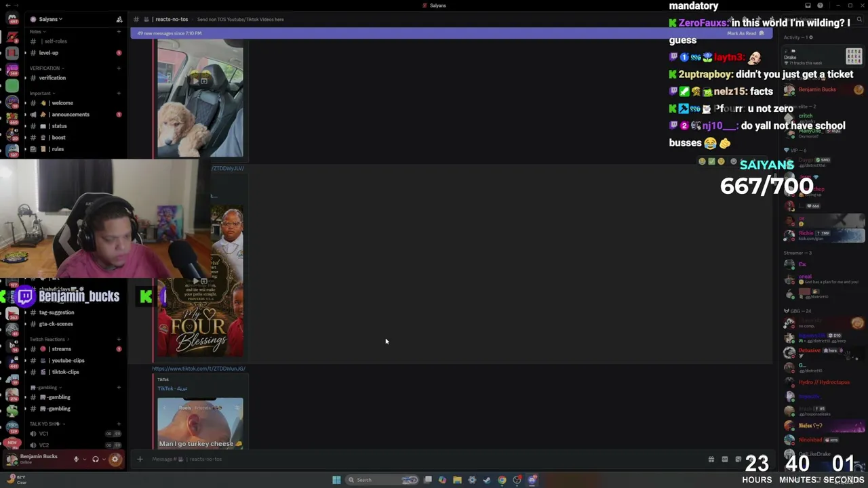868x488 pixels.
Task: Add channel to VERIFICATION category
Action: [119, 68]
